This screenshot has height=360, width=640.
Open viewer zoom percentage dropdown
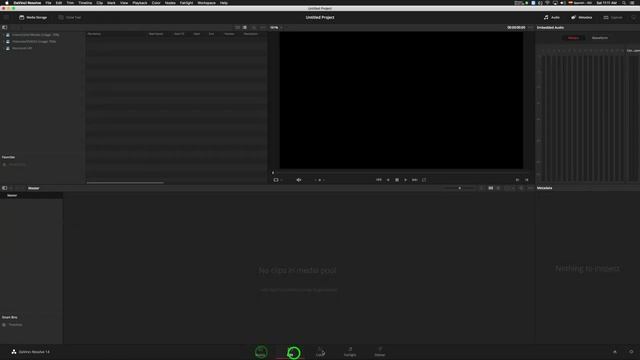point(276,27)
